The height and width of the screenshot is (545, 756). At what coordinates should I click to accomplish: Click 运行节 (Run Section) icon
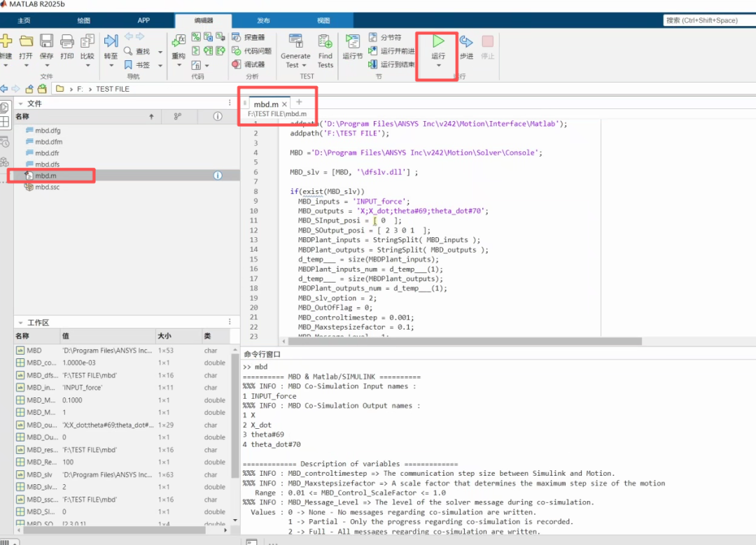[352, 41]
